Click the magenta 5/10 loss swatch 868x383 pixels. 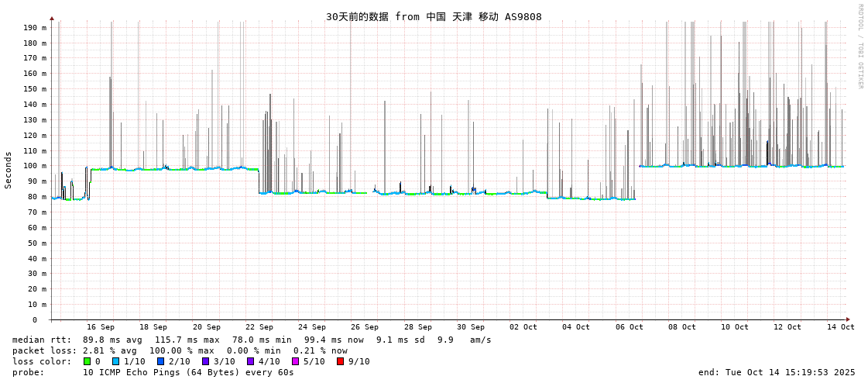pos(295,361)
